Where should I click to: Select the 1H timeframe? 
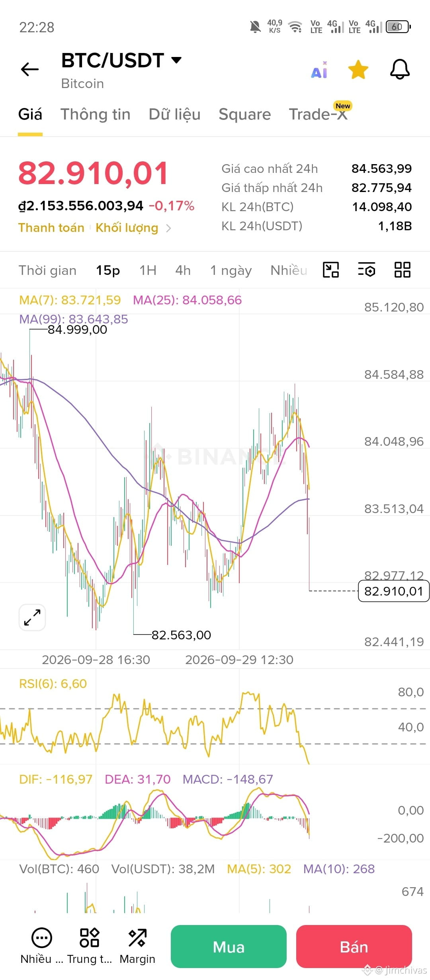click(x=148, y=270)
